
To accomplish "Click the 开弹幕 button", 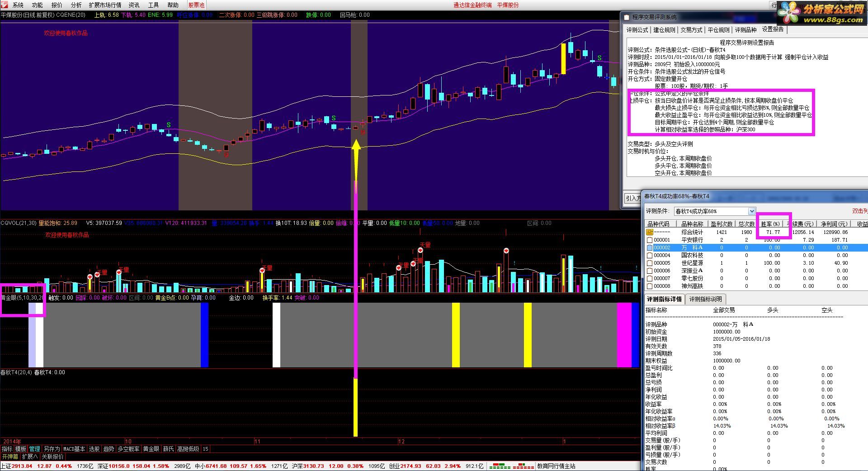I will coord(10,457).
